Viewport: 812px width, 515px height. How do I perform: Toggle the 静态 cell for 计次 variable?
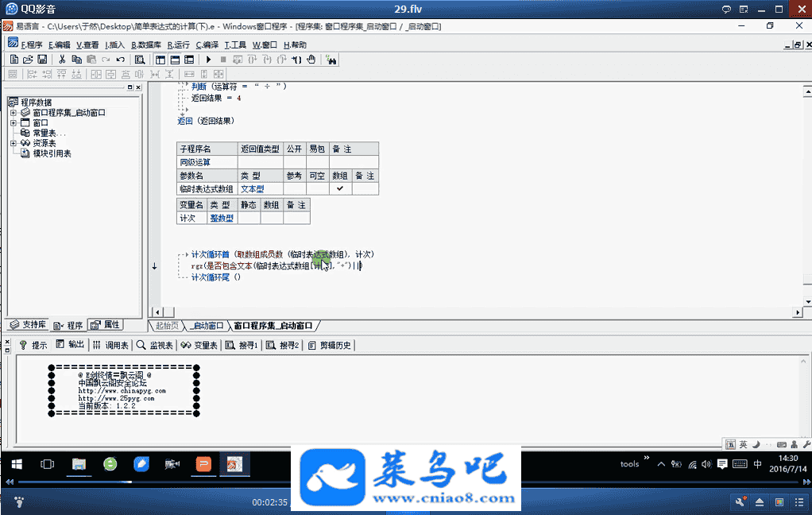click(x=249, y=218)
